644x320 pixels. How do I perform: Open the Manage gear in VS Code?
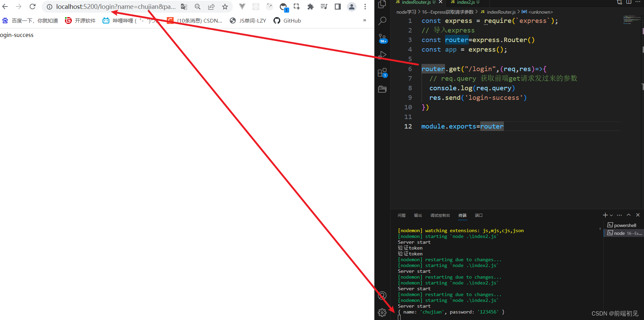point(383,312)
